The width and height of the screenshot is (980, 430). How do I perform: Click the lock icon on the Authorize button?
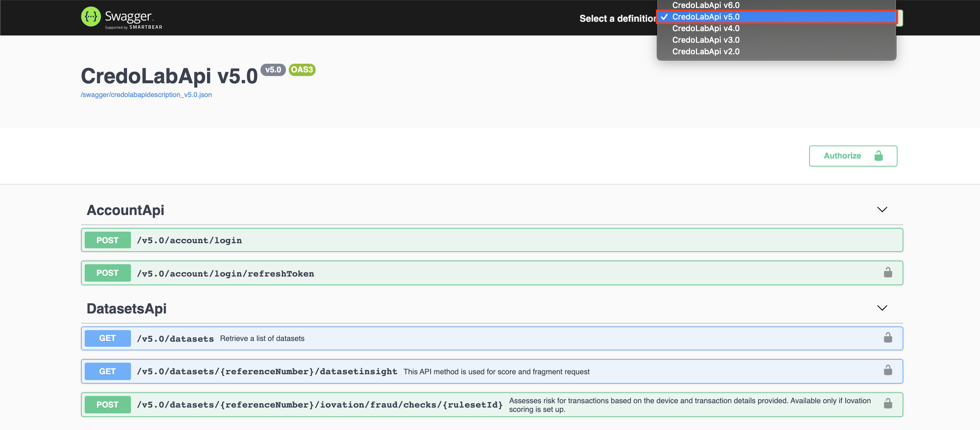878,156
